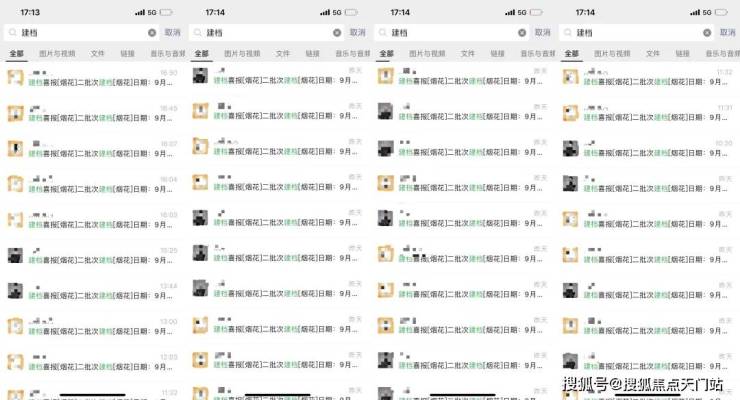Screen dimensions: 740x400
Task: Tap the magnifier icon in the rightmost screen's search bar
Action: pos(567,33)
